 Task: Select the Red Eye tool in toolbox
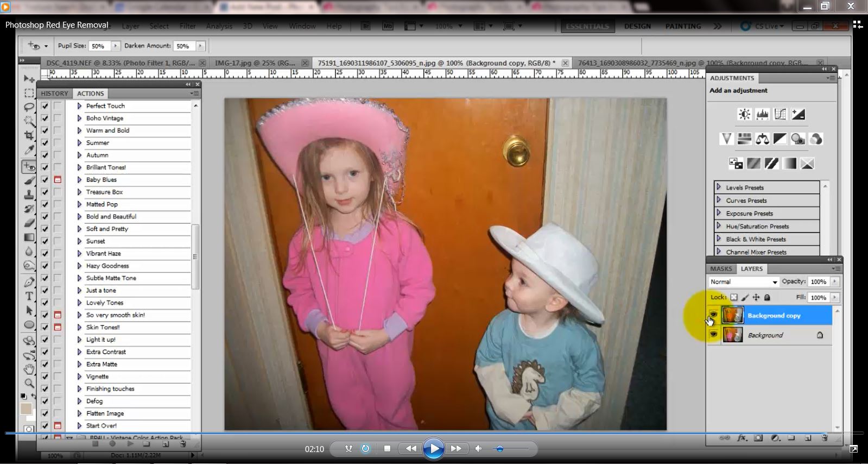29,167
